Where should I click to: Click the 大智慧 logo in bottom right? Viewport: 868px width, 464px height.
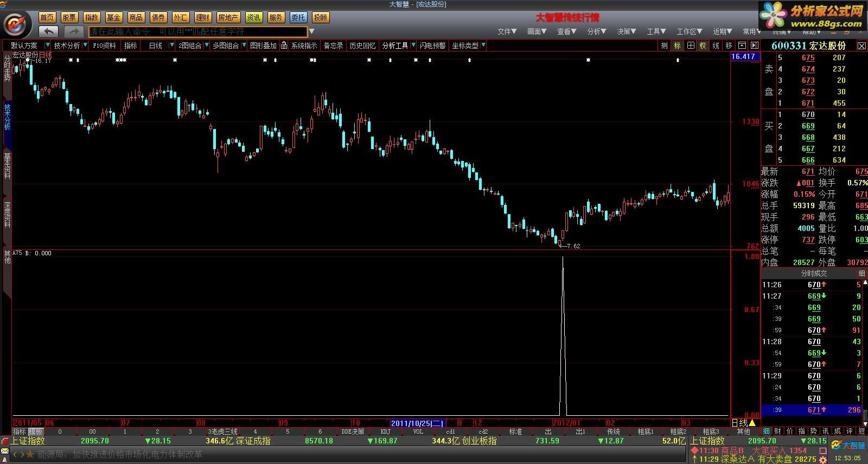click(x=849, y=446)
